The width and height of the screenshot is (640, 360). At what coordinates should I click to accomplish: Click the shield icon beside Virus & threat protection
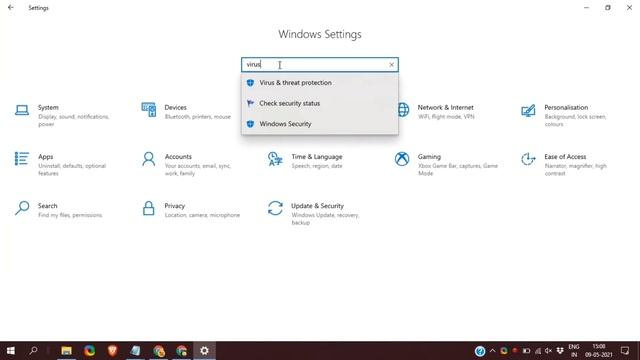coord(250,82)
